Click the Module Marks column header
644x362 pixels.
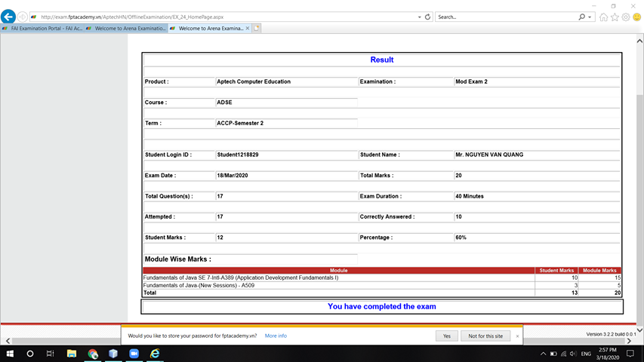pyautogui.click(x=599, y=271)
